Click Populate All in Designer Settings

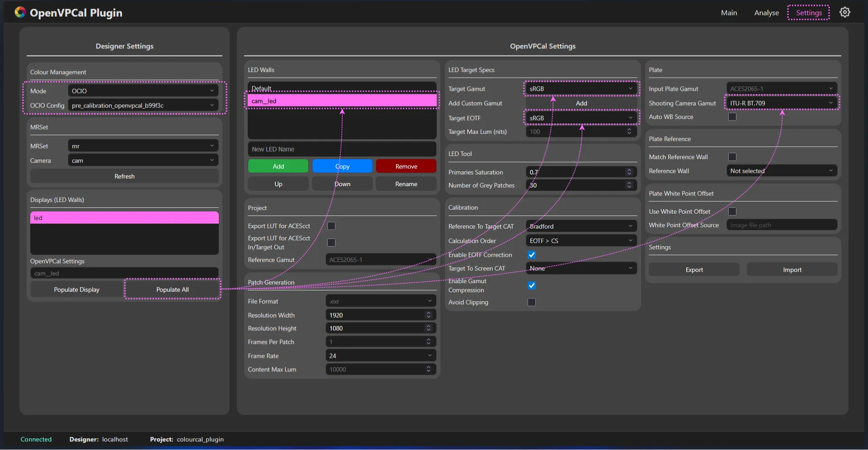tap(172, 289)
